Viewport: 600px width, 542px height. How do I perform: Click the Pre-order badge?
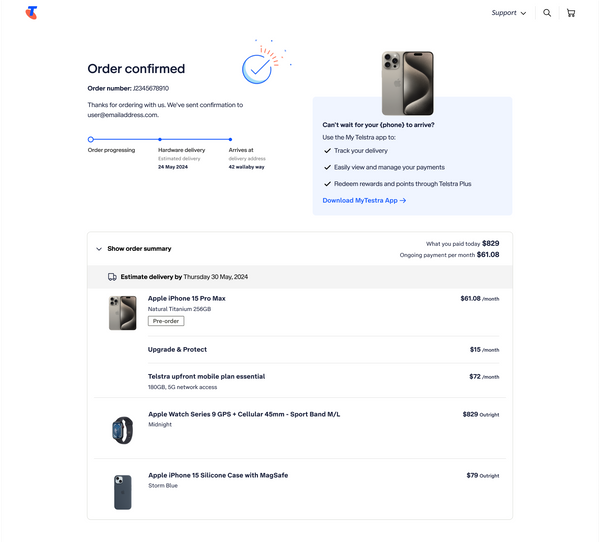tap(166, 321)
